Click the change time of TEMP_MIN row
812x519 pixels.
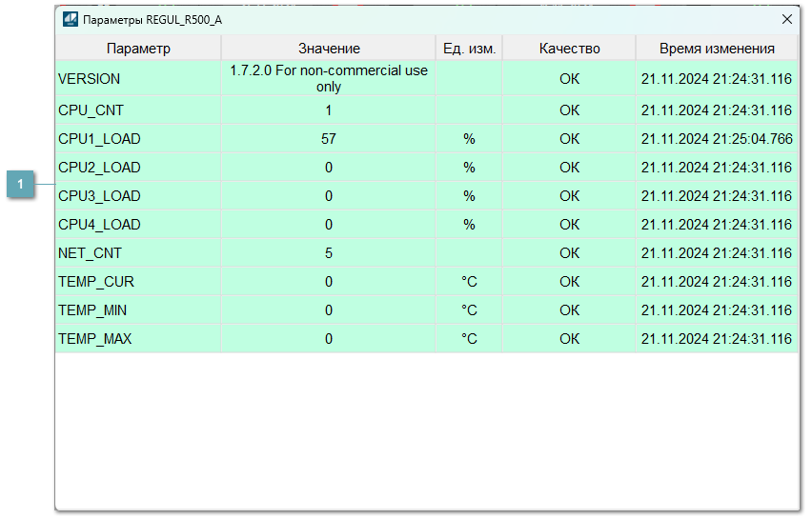click(x=717, y=309)
